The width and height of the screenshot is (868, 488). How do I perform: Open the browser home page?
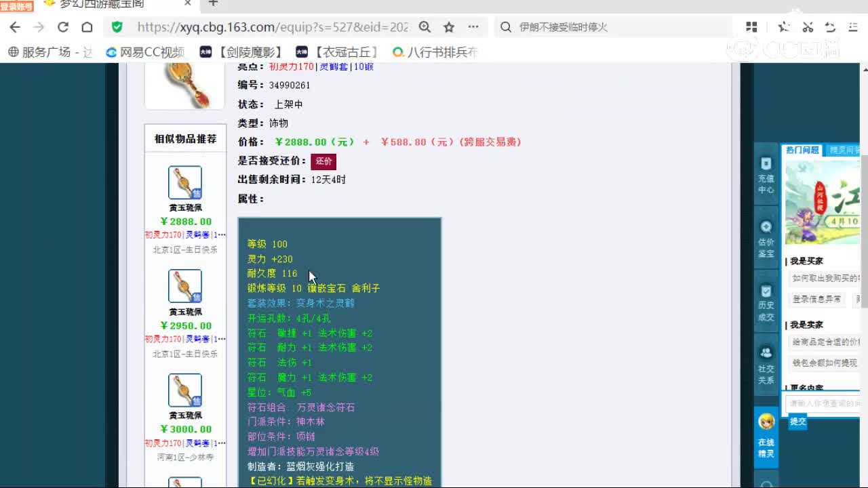tap(87, 27)
